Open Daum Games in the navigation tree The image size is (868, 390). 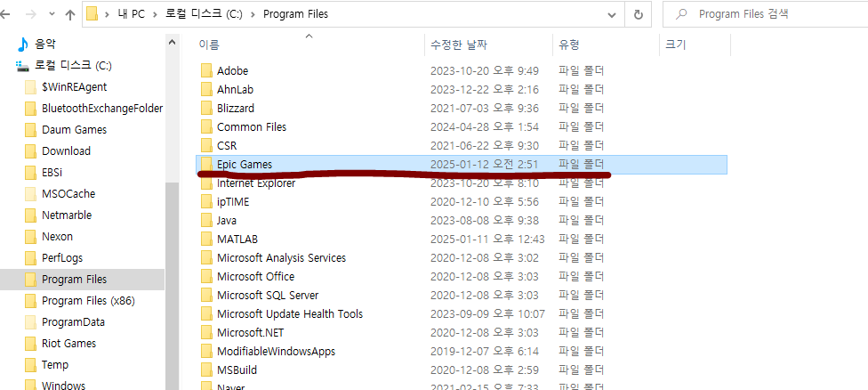pos(74,130)
